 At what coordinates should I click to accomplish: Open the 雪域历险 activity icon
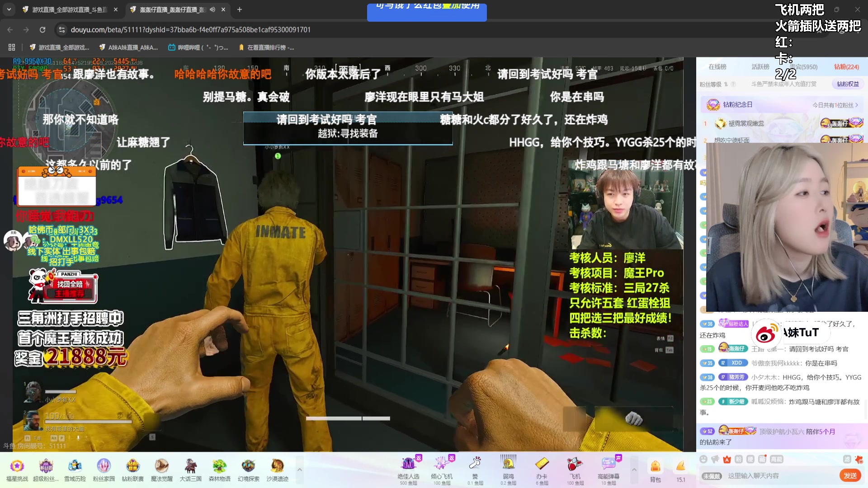(x=75, y=470)
